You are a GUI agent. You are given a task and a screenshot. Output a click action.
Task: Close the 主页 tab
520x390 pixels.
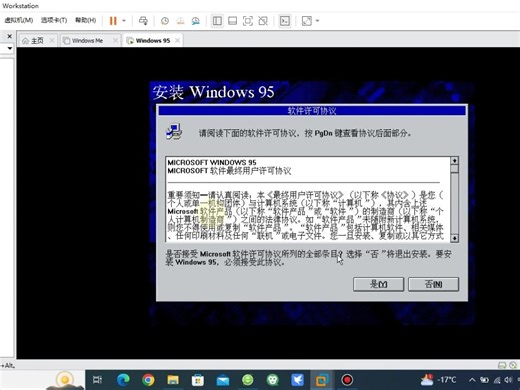(52, 41)
